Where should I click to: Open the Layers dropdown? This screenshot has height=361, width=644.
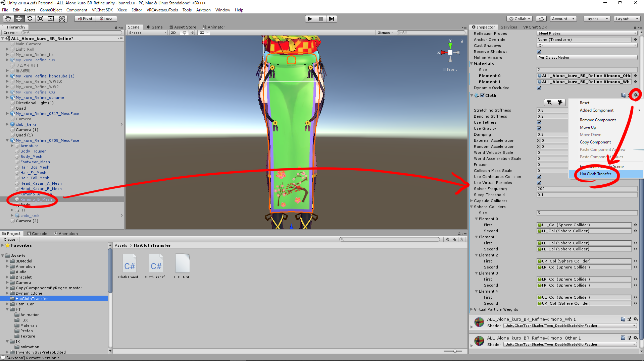[x=596, y=19]
